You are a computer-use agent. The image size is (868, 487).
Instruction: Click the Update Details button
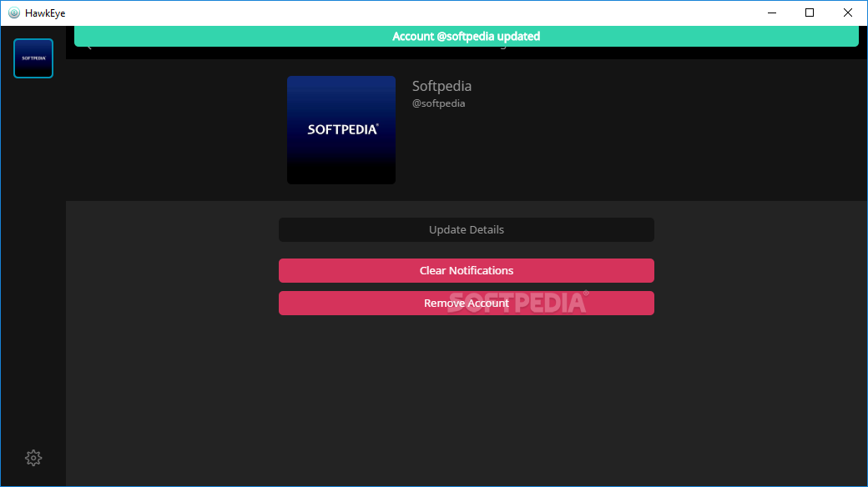click(466, 229)
